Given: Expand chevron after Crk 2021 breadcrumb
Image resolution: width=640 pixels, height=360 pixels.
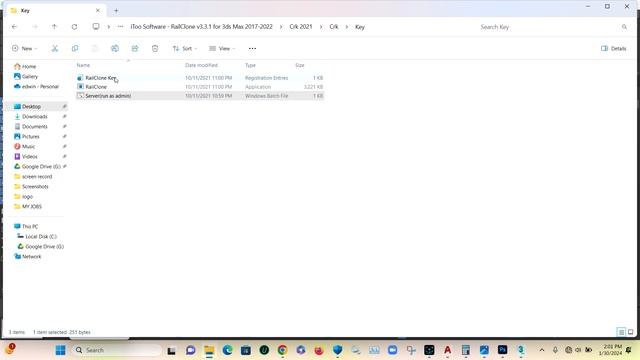Looking at the screenshot, I should (321, 27).
